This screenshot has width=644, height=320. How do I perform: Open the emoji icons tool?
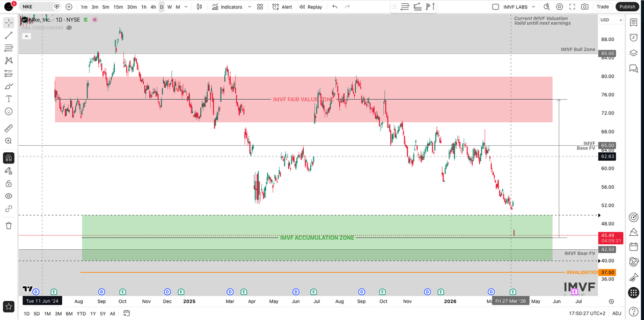pyautogui.click(x=9, y=111)
